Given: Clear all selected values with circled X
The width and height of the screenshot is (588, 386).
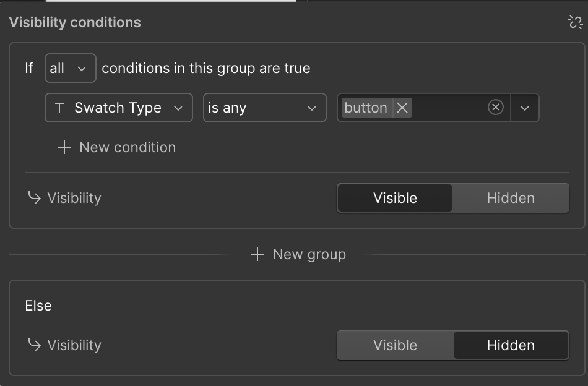Looking at the screenshot, I should [x=495, y=108].
